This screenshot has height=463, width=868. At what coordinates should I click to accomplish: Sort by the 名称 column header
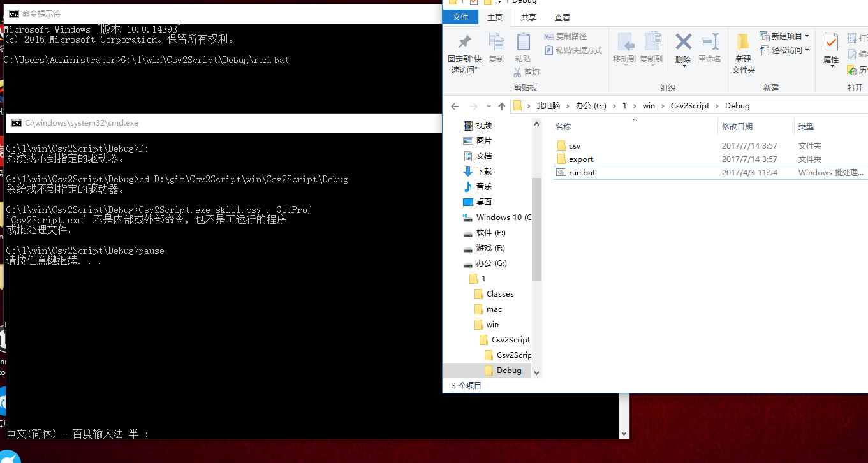(x=563, y=127)
